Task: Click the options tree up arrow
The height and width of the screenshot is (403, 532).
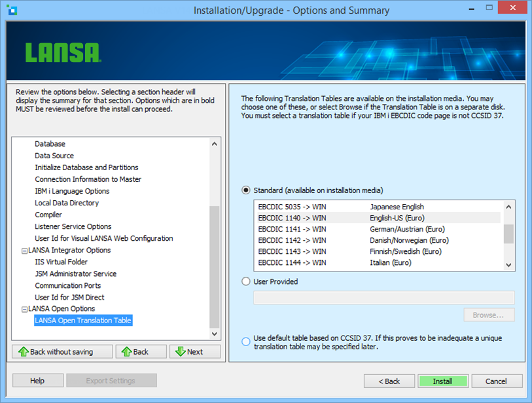Action: pos(215,144)
